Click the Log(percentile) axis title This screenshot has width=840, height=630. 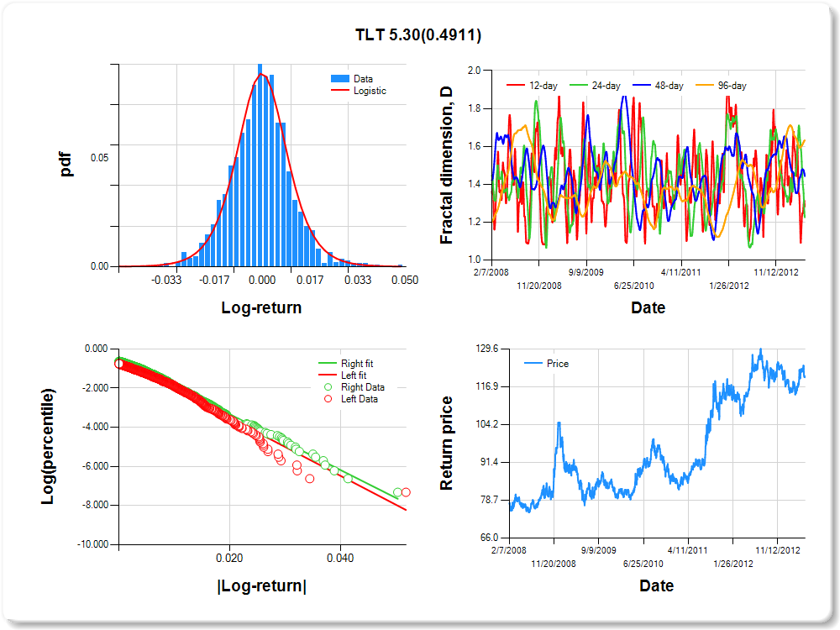pos(48,446)
